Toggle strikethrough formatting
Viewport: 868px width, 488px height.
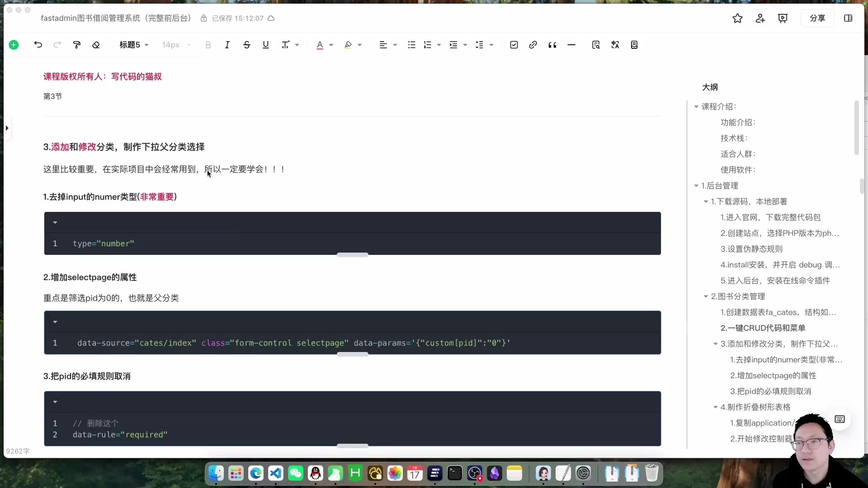click(246, 45)
